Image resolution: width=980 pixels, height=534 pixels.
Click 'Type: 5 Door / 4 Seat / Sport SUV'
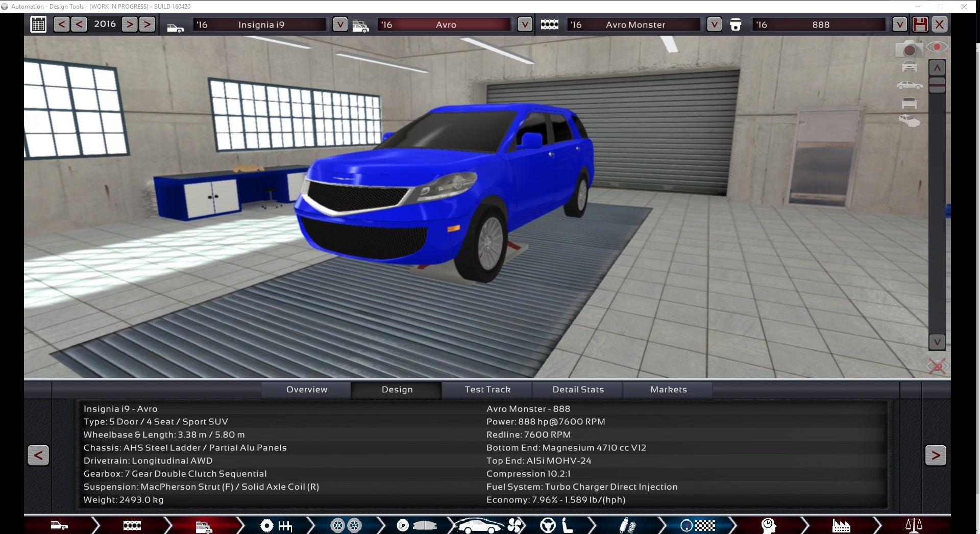point(156,422)
